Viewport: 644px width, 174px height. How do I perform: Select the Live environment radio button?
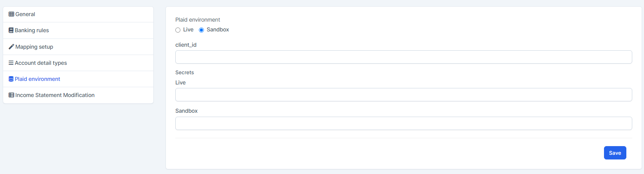[178, 30]
